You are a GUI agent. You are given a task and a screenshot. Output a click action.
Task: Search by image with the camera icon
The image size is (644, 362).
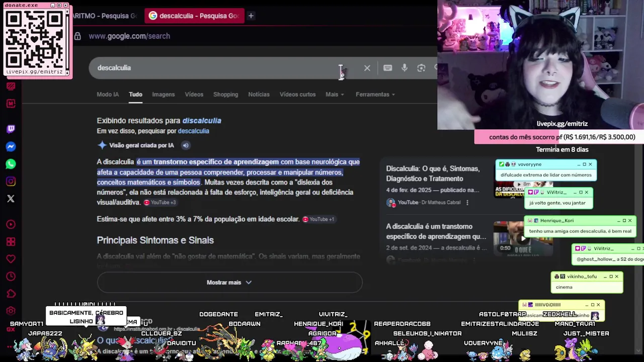[x=421, y=68]
